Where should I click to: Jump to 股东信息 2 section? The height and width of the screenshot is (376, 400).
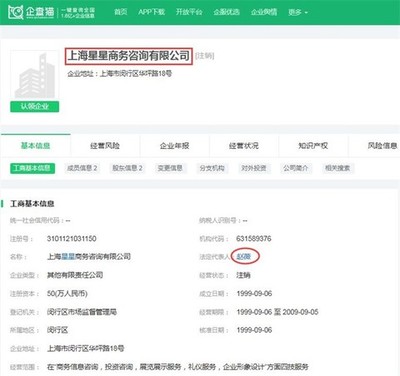tap(127, 168)
